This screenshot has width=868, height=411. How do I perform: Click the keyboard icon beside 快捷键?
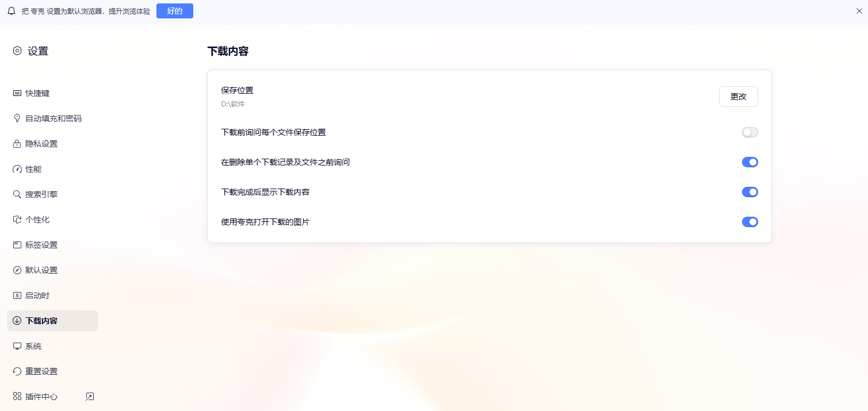pyautogui.click(x=17, y=93)
